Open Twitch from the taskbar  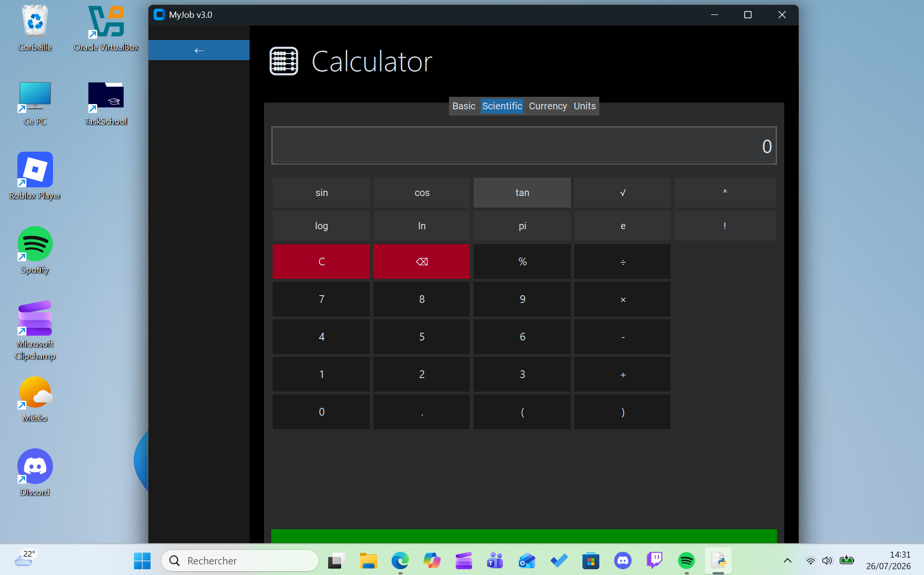coord(654,561)
